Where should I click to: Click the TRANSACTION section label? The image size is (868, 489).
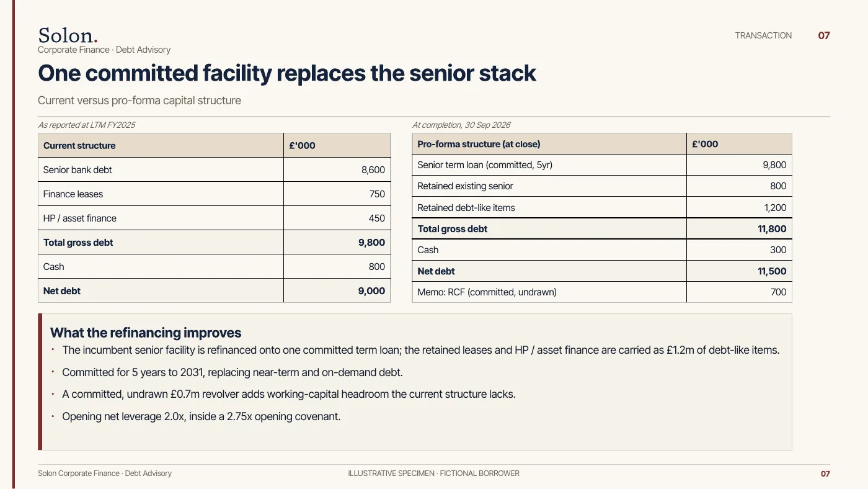763,35
